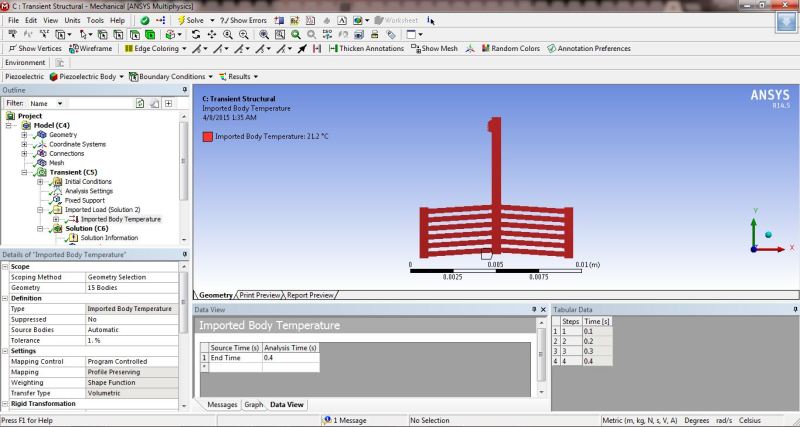Screen dimensions: 800x427
Task: Click the expand-all plus icon in Outline
Action: point(168,103)
